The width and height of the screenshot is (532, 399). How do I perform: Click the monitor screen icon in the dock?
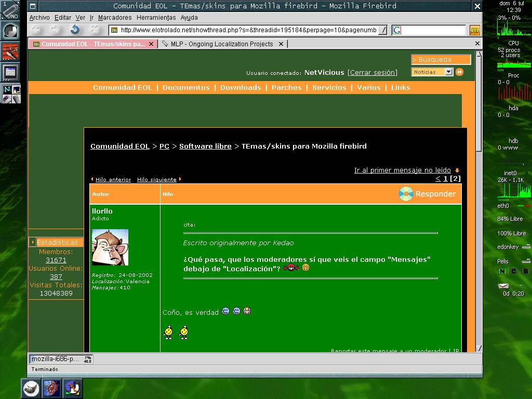click(x=10, y=72)
